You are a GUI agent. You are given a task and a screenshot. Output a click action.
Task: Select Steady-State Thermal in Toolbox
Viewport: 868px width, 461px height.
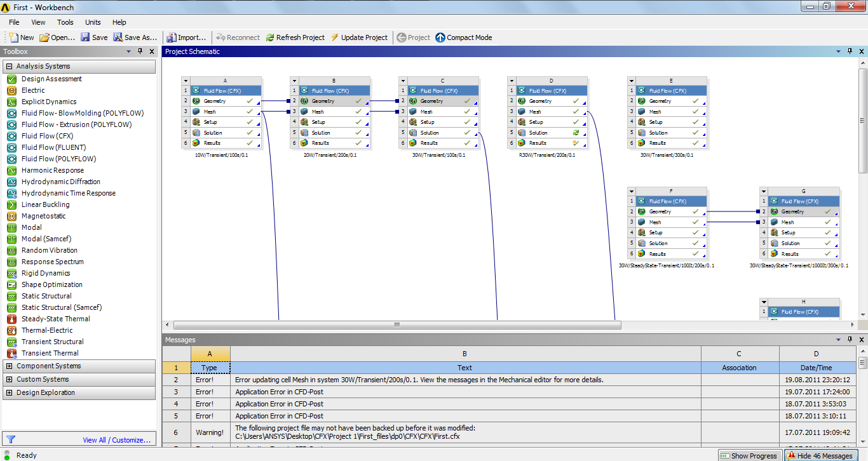tap(56, 319)
